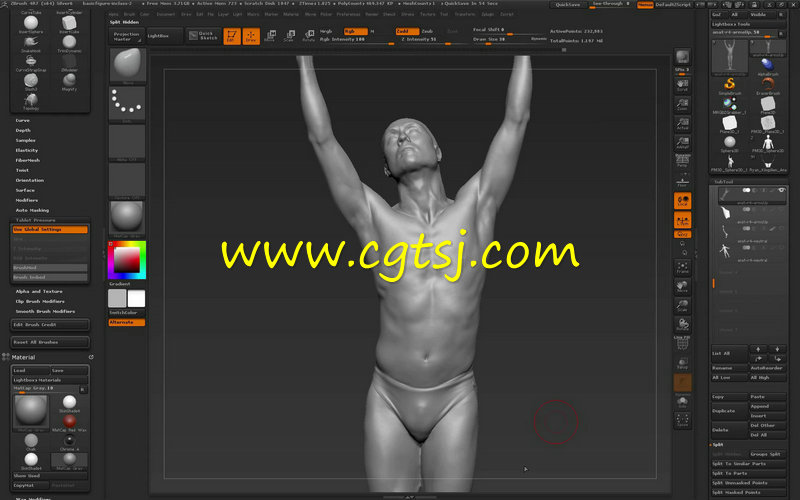Open the Preferences menu
Image resolution: width=800 pixels, height=500 pixels.
point(348,14)
